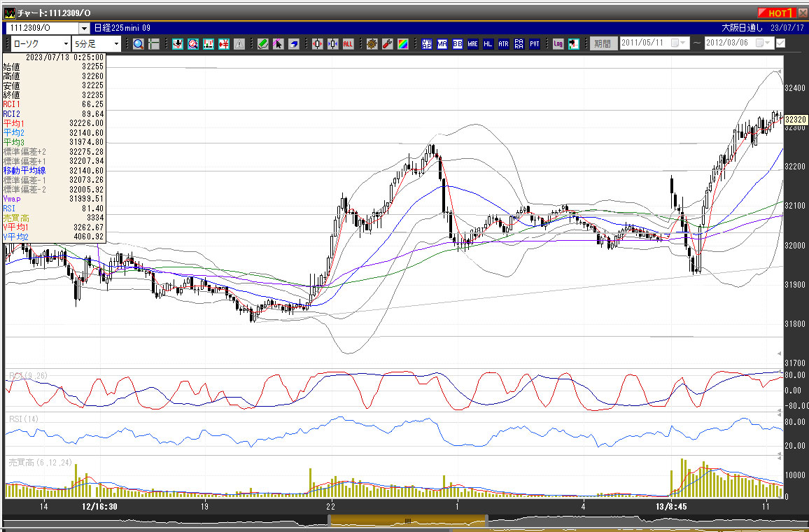Click the chart export icon beside Log
The width and height of the screenshot is (809, 532).
573,44
